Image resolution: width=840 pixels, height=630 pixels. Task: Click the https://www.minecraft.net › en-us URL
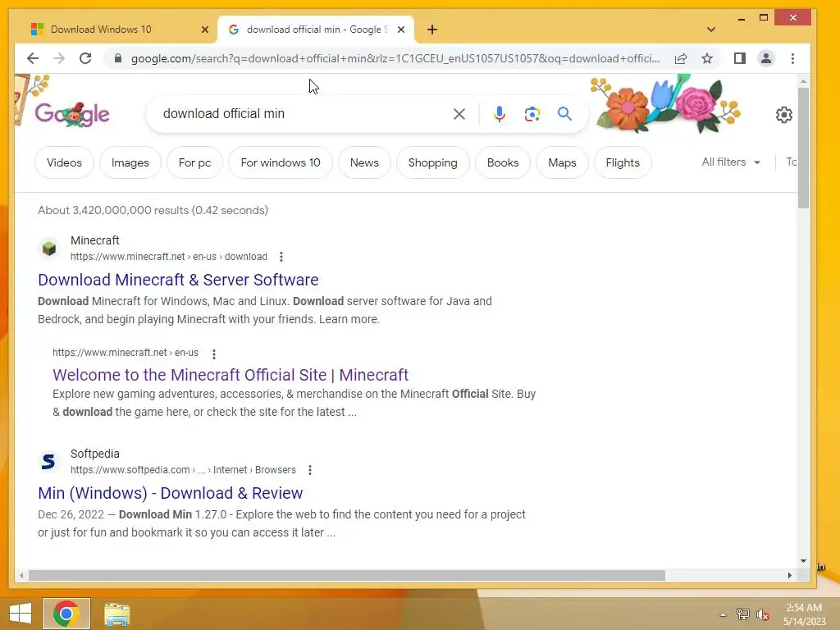tap(126, 353)
